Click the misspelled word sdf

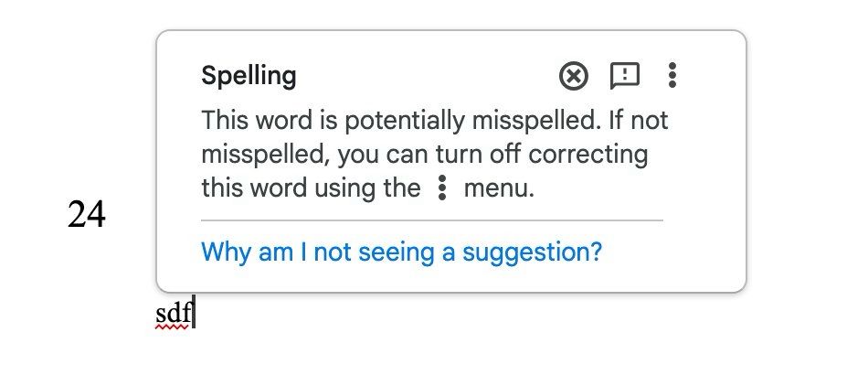pyautogui.click(x=173, y=316)
